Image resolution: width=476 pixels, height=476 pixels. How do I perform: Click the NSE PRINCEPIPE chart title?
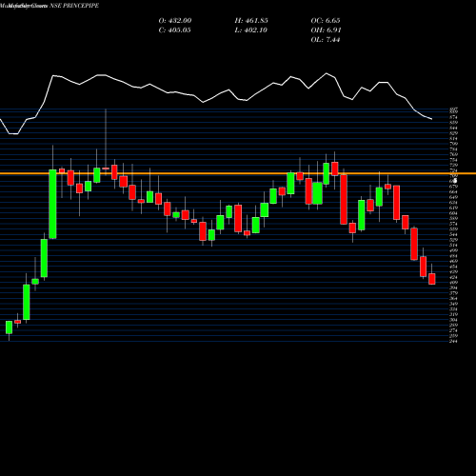(74, 6)
